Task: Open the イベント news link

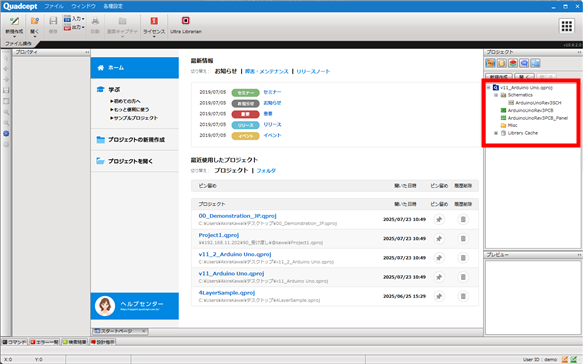Action: 272,135
